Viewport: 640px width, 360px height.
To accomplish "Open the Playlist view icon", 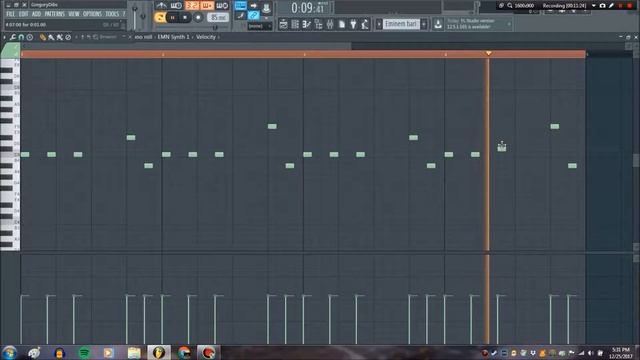I will pyautogui.click(x=283, y=24).
